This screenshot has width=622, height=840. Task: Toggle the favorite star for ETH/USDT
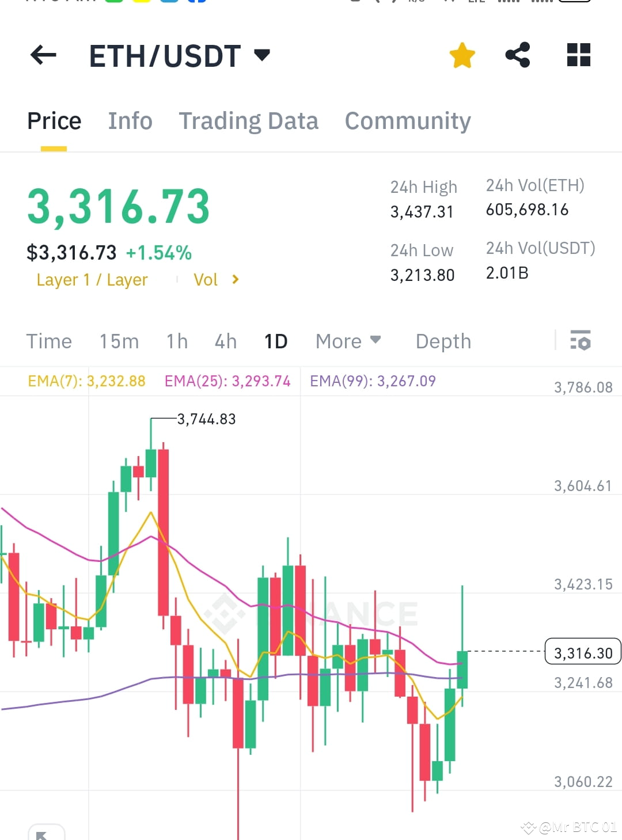tap(462, 55)
